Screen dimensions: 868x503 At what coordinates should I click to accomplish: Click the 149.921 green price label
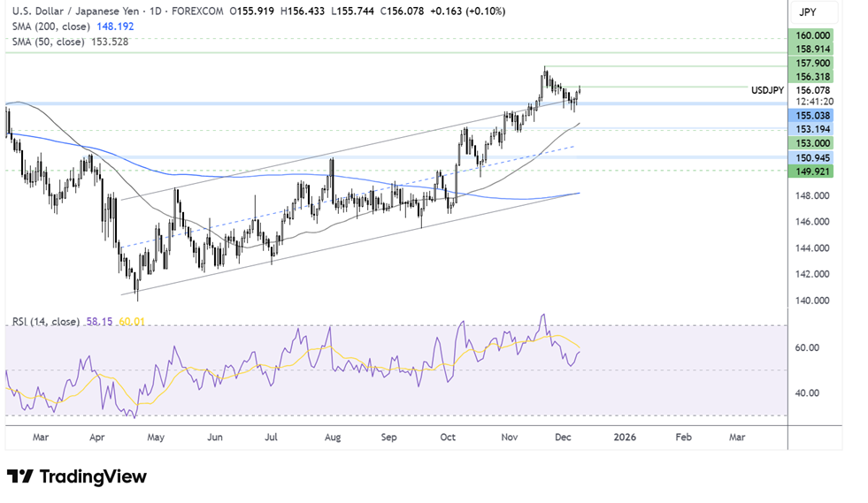[812, 171]
